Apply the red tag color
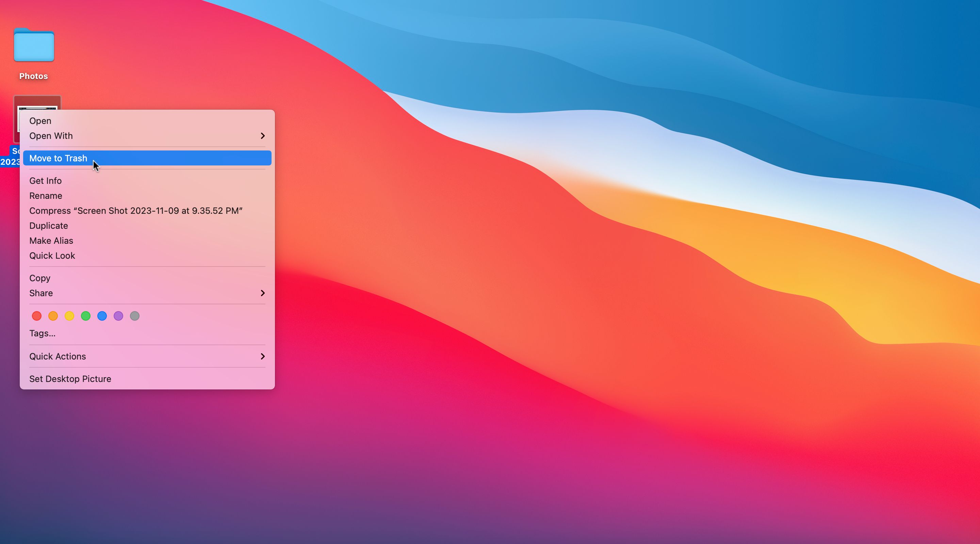 click(36, 316)
